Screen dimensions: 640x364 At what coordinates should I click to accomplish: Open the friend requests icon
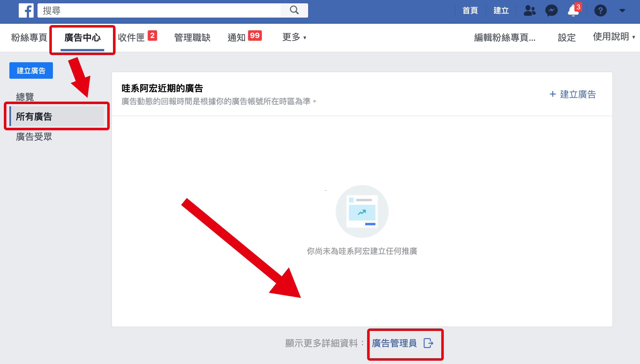pos(530,10)
